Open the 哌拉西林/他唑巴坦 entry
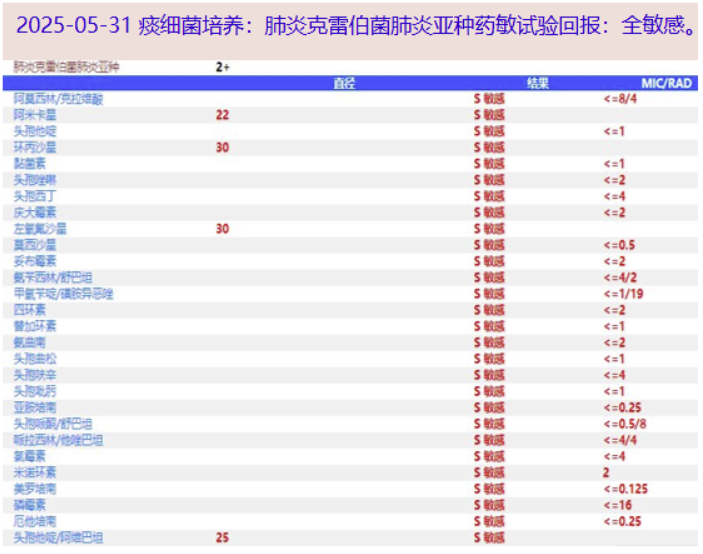This screenshot has width=703, height=554. click(58, 440)
